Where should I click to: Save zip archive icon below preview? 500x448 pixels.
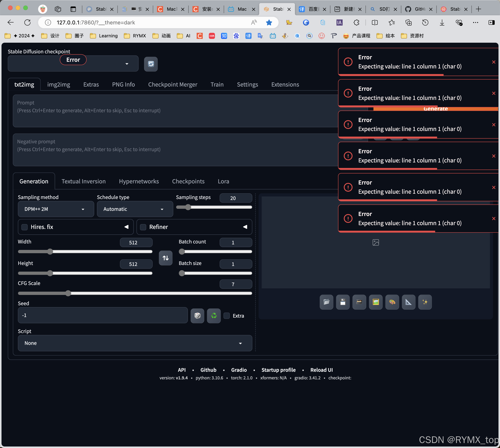(x=359, y=302)
